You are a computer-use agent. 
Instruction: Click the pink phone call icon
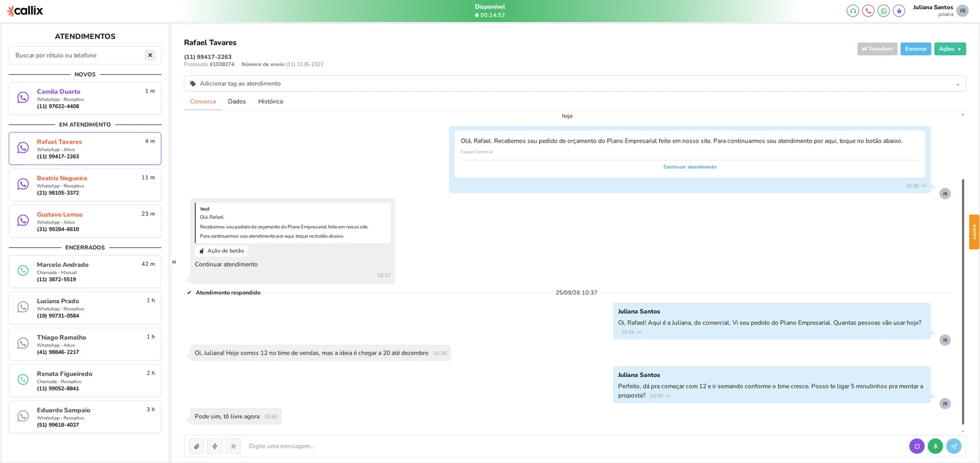pyautogui.click(x=868, y=11)
